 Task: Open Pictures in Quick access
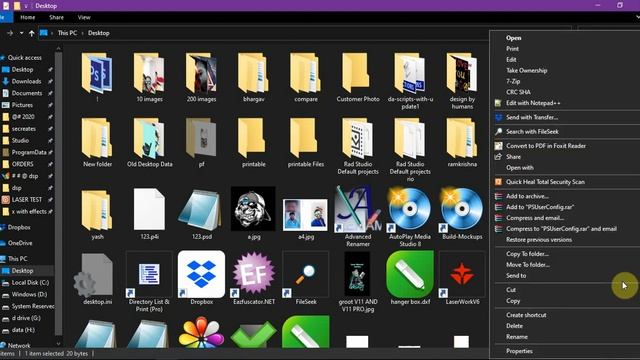click(22, 105)
